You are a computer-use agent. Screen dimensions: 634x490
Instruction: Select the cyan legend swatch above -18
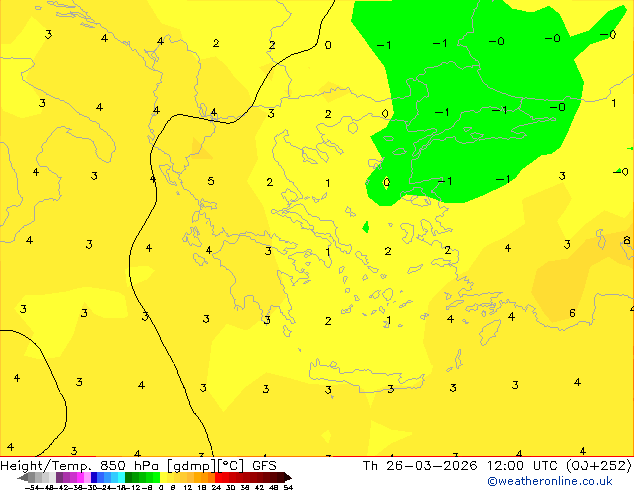[121, 477]
